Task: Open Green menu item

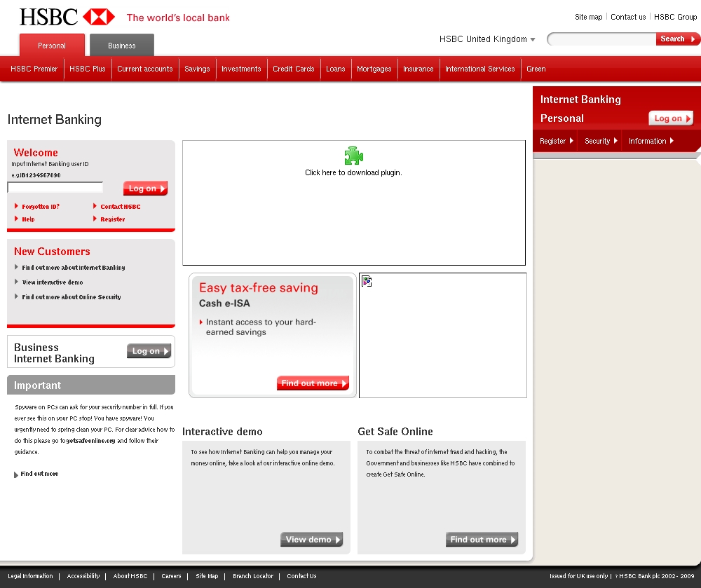Action: pyautogui.click(x=536, y=69)
